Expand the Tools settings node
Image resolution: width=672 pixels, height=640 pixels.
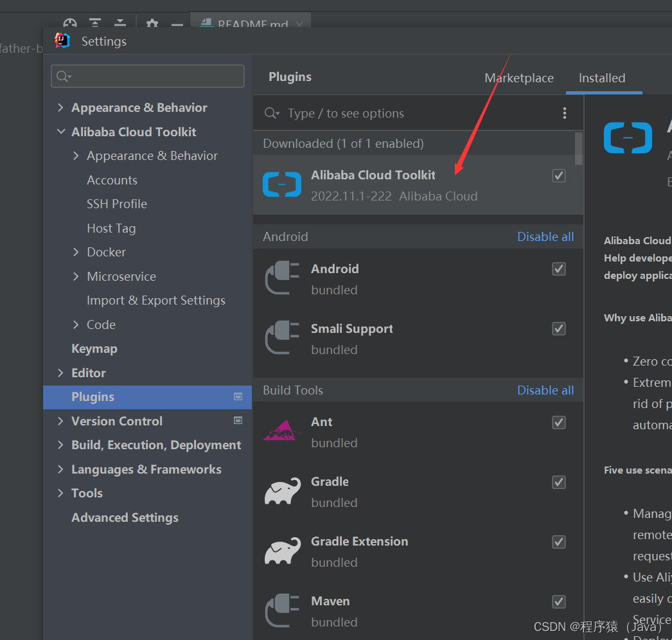60,493
